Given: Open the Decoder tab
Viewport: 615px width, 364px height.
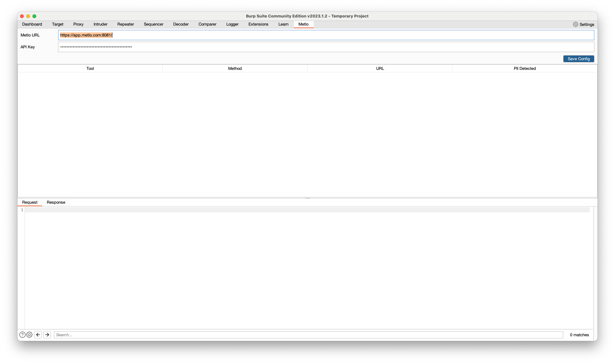Looking at the screenshot, I should click(x=181, y=24).
